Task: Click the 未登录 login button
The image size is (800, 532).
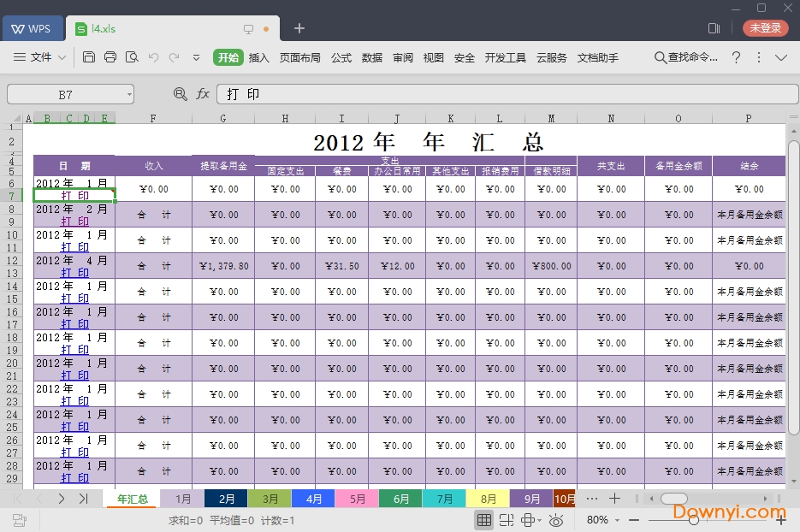Action: coord(765,28)
